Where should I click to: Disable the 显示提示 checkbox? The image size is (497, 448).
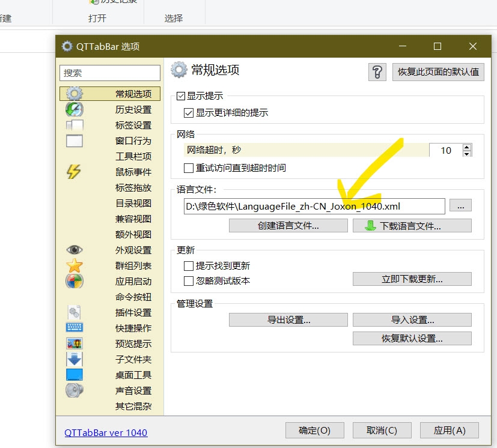181,95
